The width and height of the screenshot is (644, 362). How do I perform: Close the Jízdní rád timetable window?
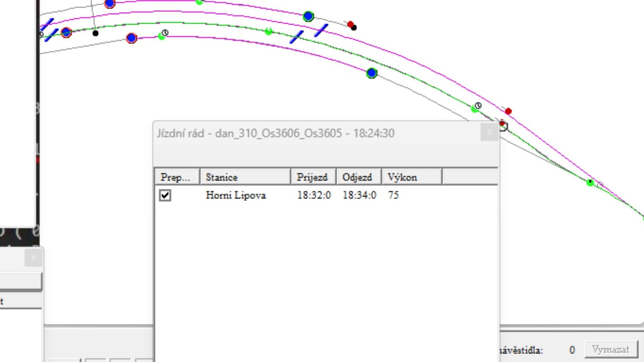pos(489,132)
